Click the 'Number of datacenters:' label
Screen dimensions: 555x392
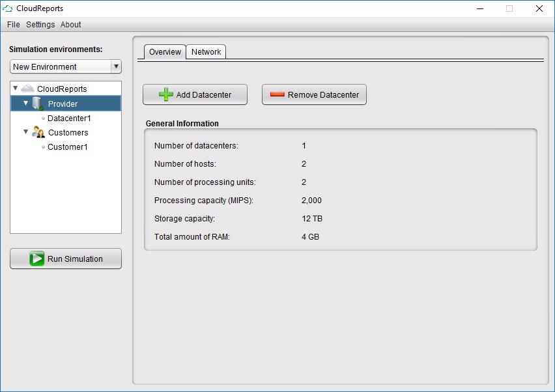pyautogui.click(x=196, y=145)
